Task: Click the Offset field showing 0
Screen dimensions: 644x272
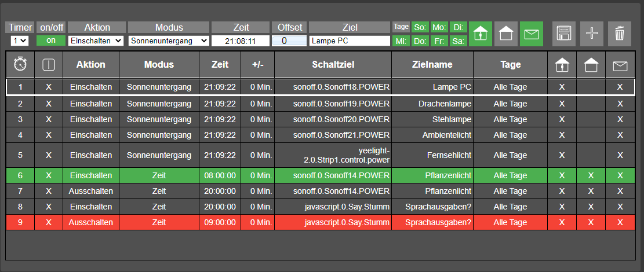Action: [289, 41]
